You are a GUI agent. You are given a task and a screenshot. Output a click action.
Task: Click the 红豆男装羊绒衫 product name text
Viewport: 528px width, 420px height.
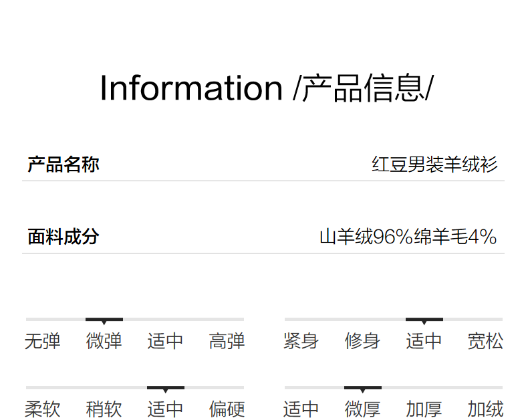pyautogui.click(x=434, y=165)
